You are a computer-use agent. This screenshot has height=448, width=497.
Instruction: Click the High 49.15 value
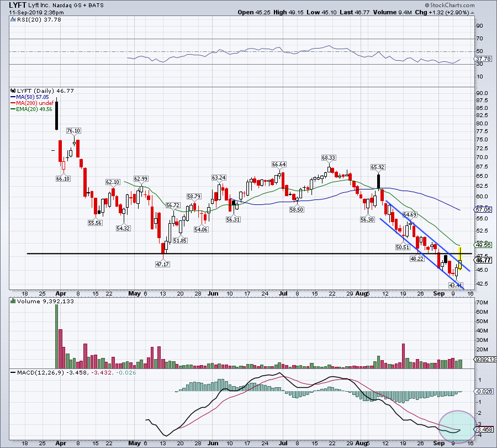[x=288, y=12]
